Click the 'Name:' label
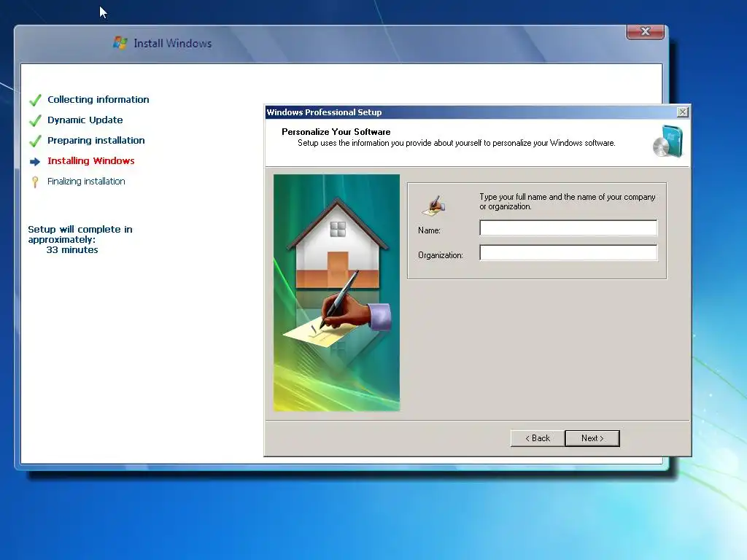This screenshot has width=747, height=560. (x=429, y=230)
